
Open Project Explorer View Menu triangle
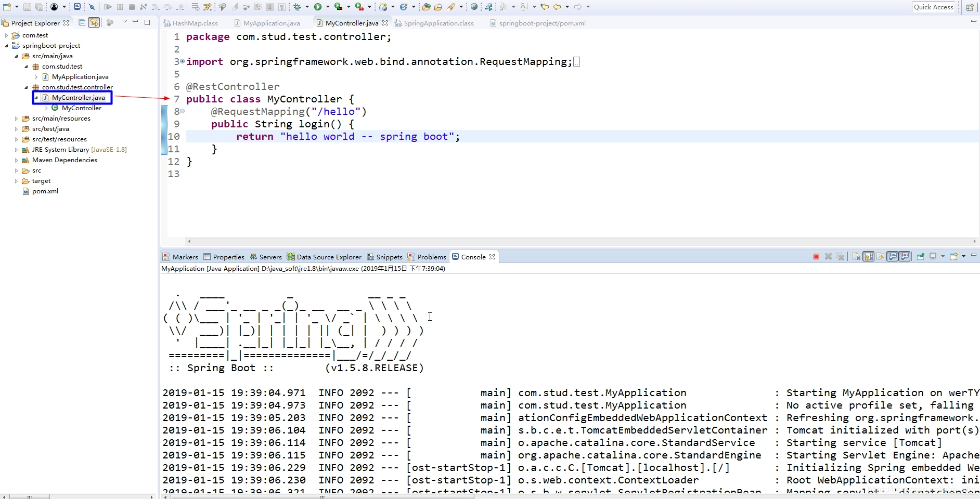point(125,21)
